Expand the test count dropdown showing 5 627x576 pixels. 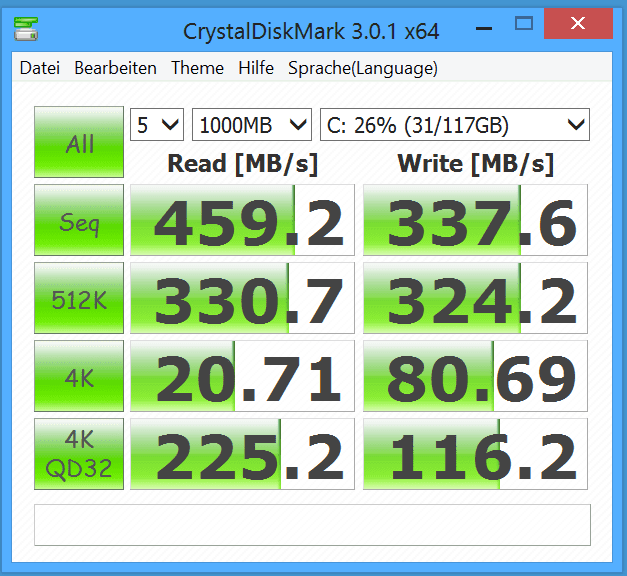point(157,124)
